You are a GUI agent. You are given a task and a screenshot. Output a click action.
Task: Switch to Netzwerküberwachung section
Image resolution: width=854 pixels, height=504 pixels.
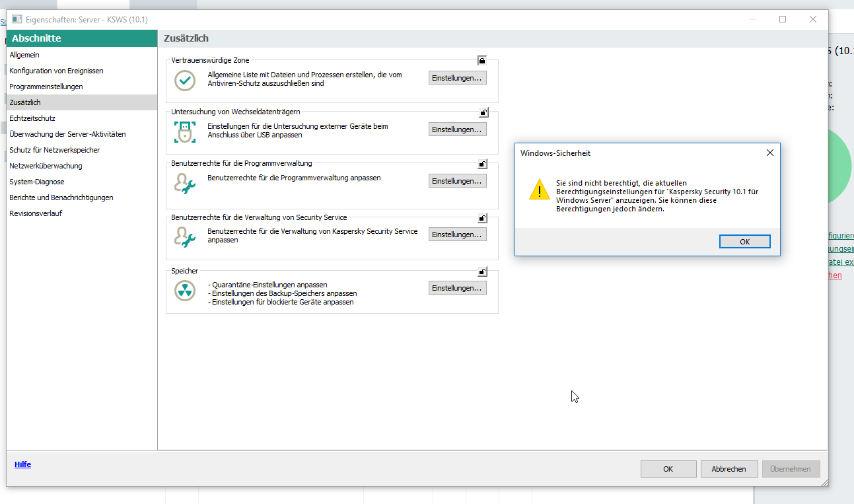pos(82,166)
